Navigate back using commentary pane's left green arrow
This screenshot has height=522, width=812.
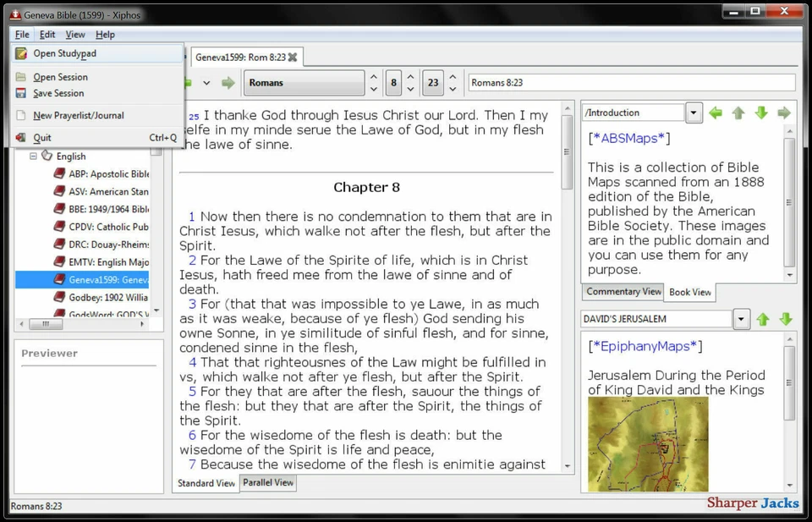[716, 112]
